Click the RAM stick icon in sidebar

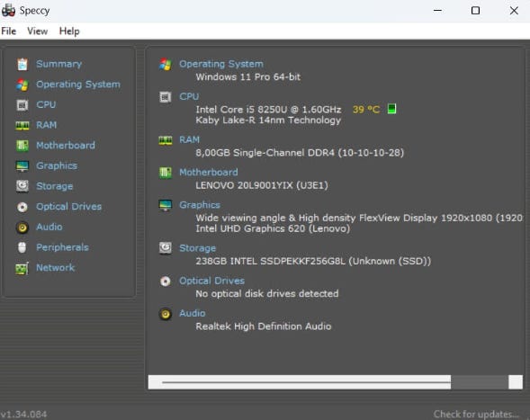(22, 125)
